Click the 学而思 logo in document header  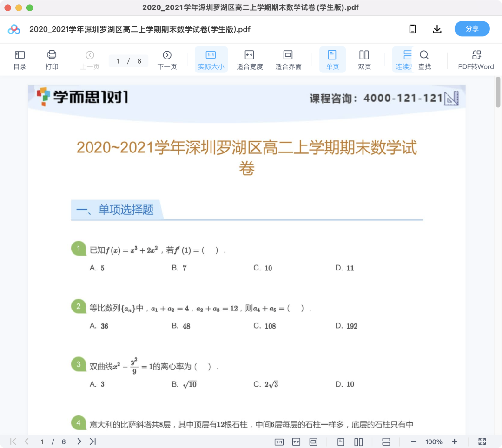[x=82, y=97]
